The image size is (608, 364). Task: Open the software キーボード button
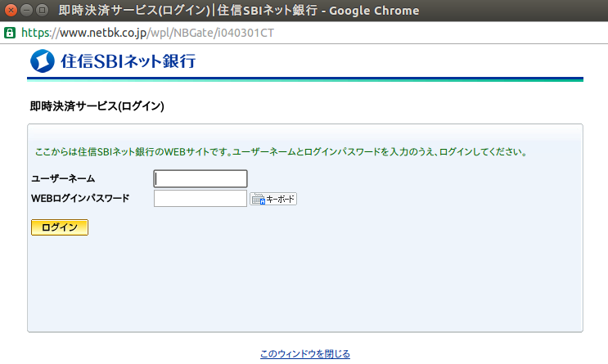pyautogui.click(x=273, y=199)
